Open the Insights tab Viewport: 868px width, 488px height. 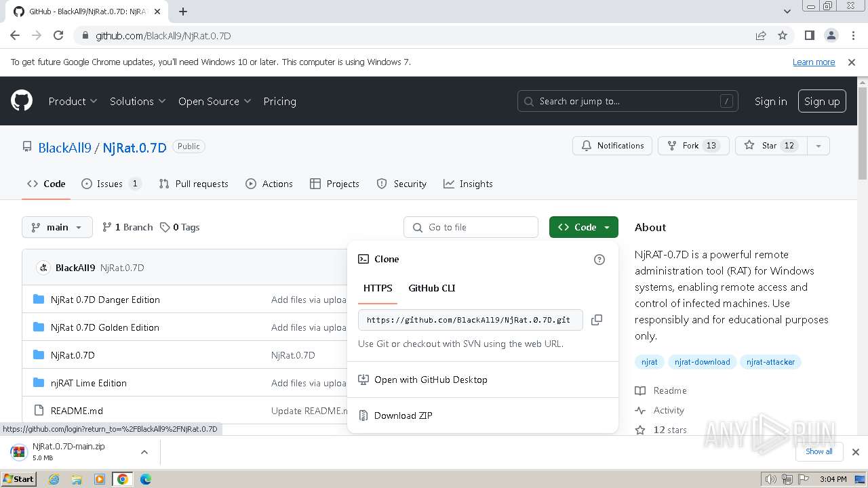(468, 184)
